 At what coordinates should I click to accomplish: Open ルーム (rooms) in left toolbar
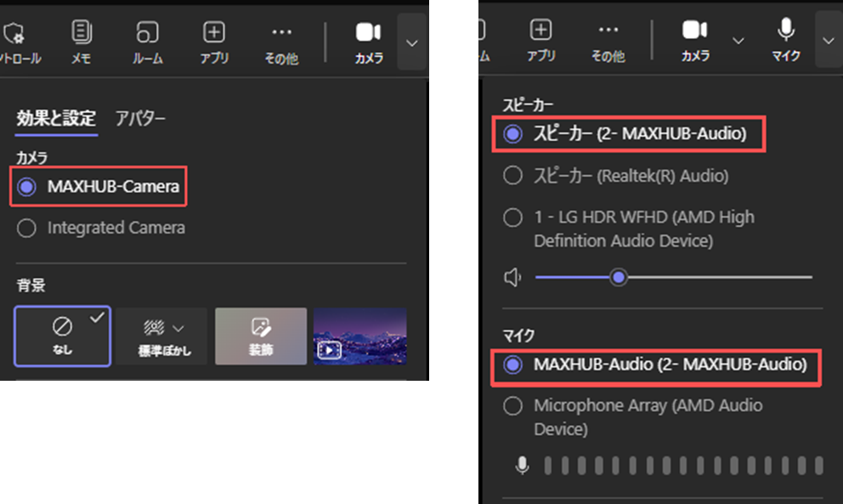click(147, 42)
